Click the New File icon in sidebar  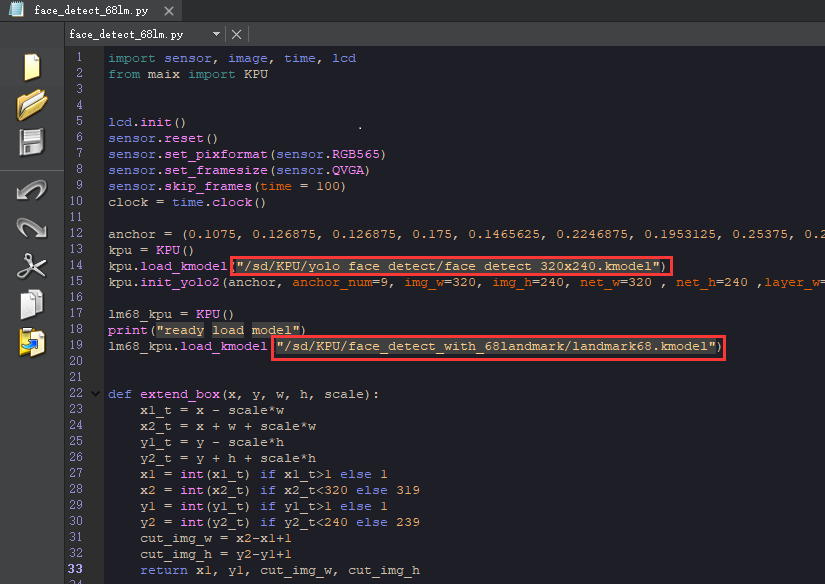32,68
